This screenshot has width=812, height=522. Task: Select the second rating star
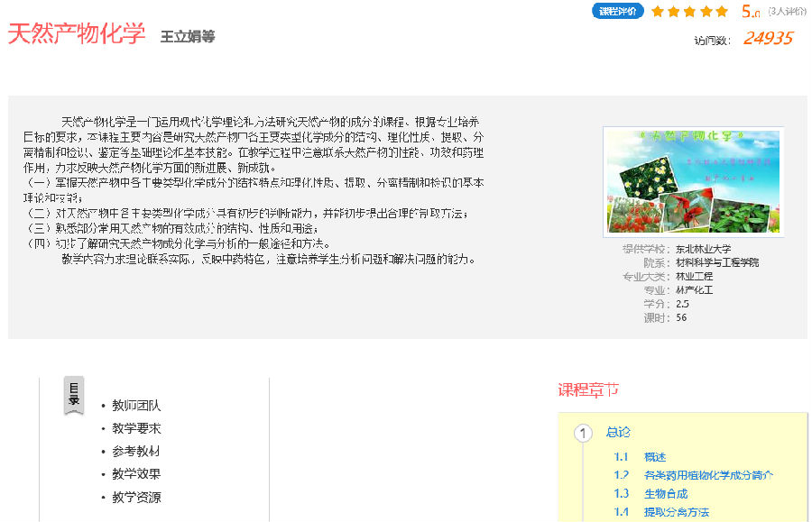coord(673,12)
